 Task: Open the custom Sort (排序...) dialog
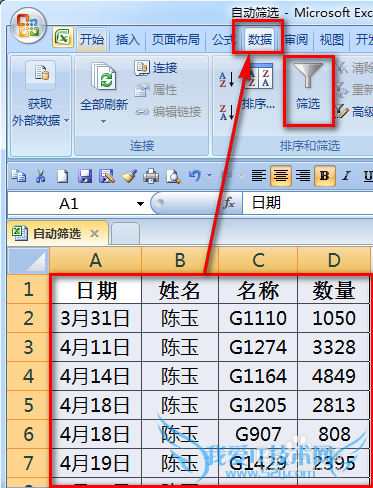coord(258,86)
